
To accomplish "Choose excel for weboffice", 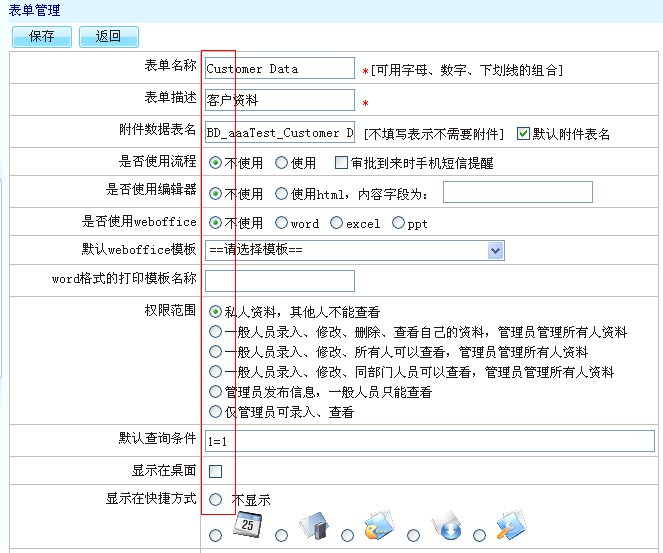I will 337,223.
